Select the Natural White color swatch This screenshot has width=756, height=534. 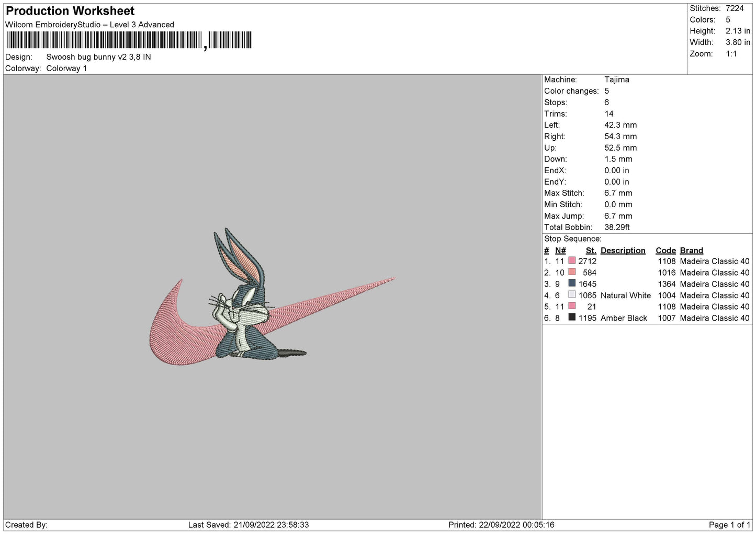click(x=572, y=295)
